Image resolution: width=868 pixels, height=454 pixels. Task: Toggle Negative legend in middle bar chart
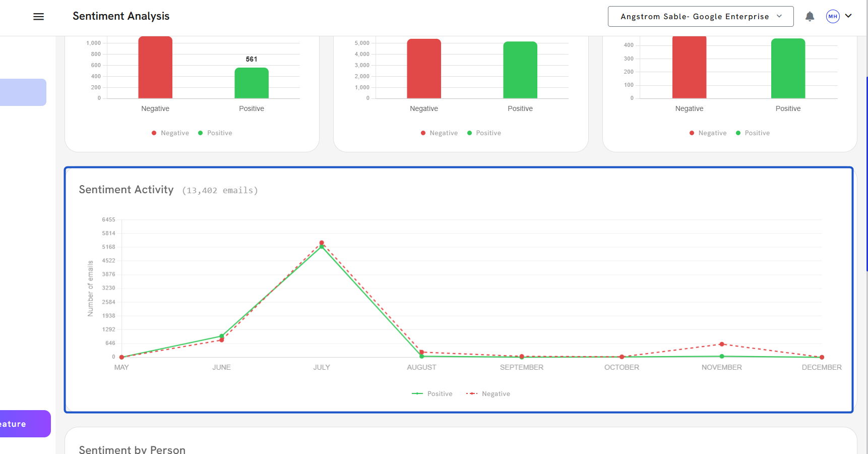pos(439,133)
